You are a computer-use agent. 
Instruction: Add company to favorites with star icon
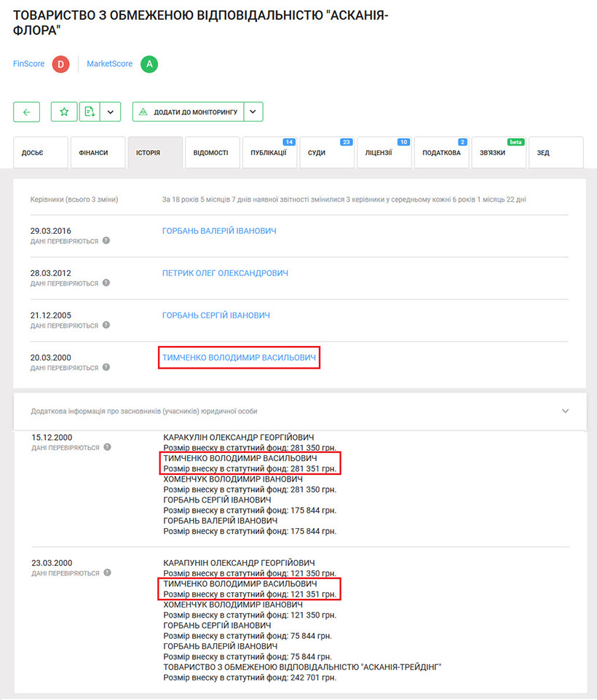point(64,112)
